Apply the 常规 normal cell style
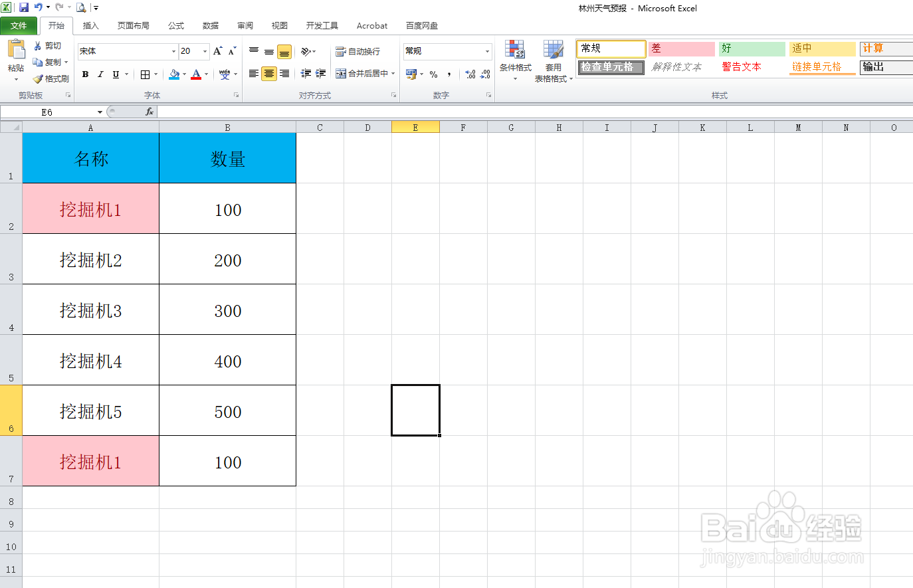Viewport: 913px width, 588px height. pos(611,49)
